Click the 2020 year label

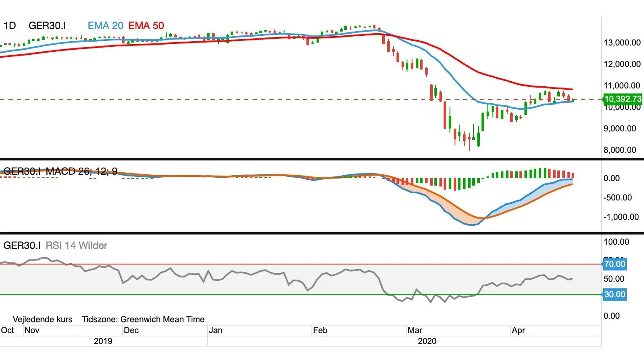click(x=427, y=341)
